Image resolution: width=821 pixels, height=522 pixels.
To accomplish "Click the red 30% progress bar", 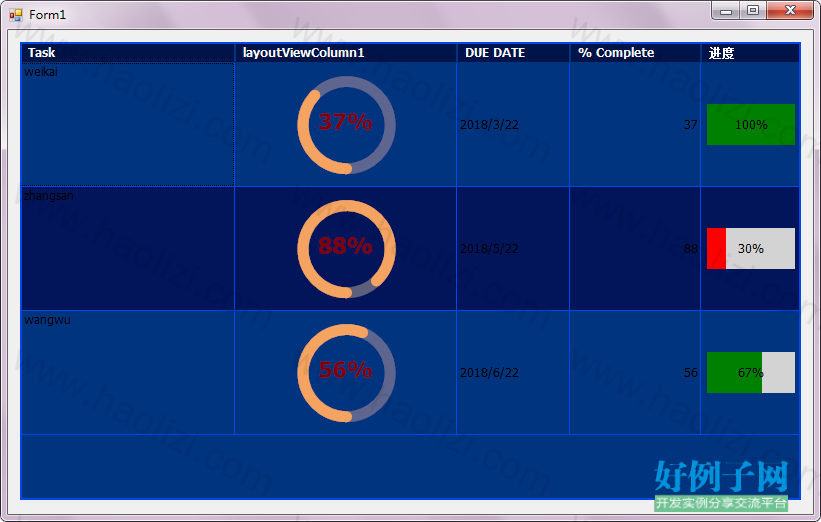I will (x=751, y=249).
